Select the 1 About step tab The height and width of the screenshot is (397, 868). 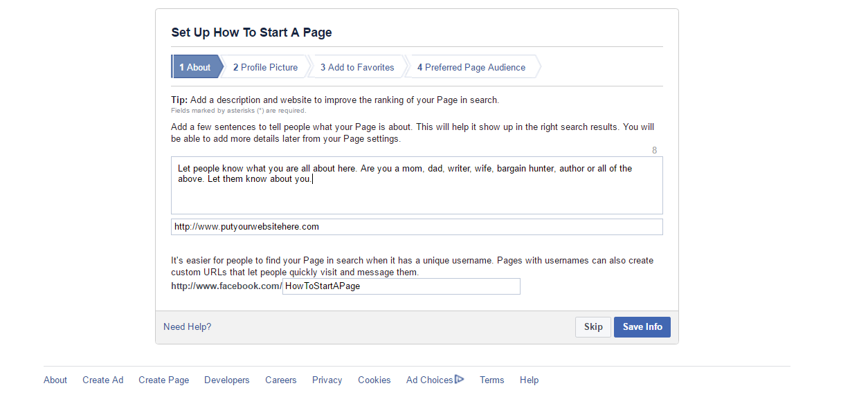pos(197,67)
